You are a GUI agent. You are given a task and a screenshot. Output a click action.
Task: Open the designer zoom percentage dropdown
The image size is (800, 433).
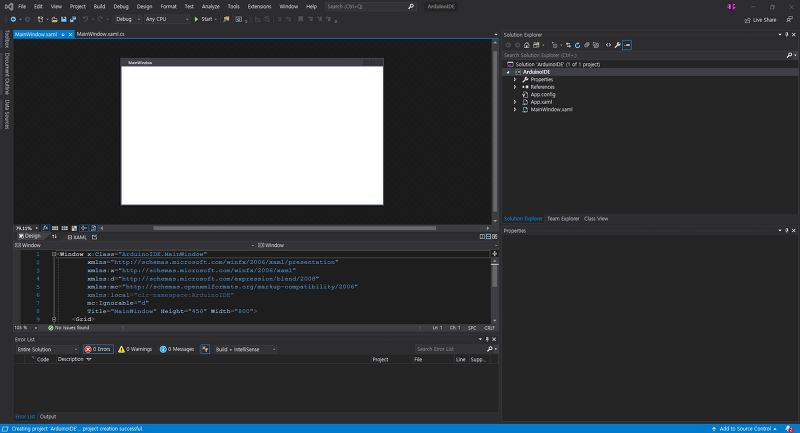coord(36,228)
